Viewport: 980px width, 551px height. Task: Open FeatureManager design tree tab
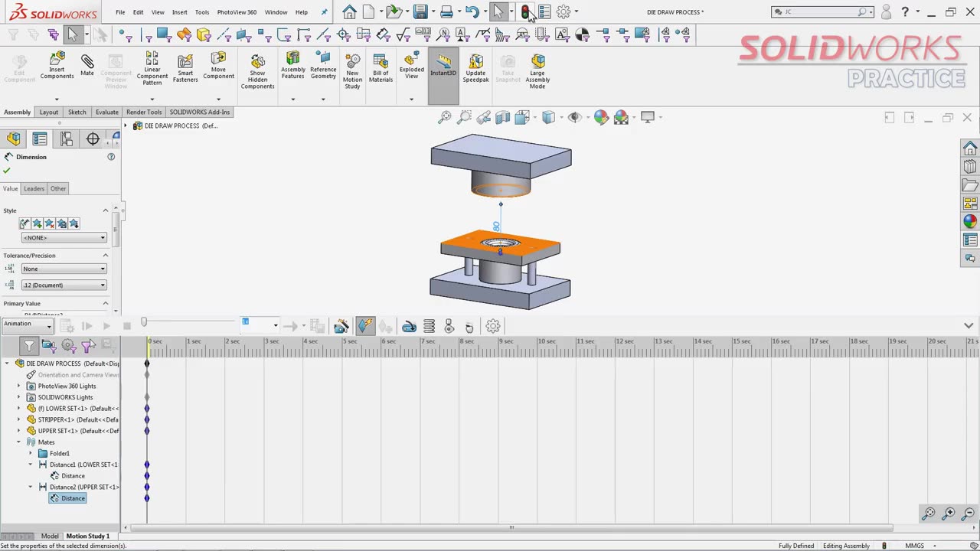click(x=14, y=139)
